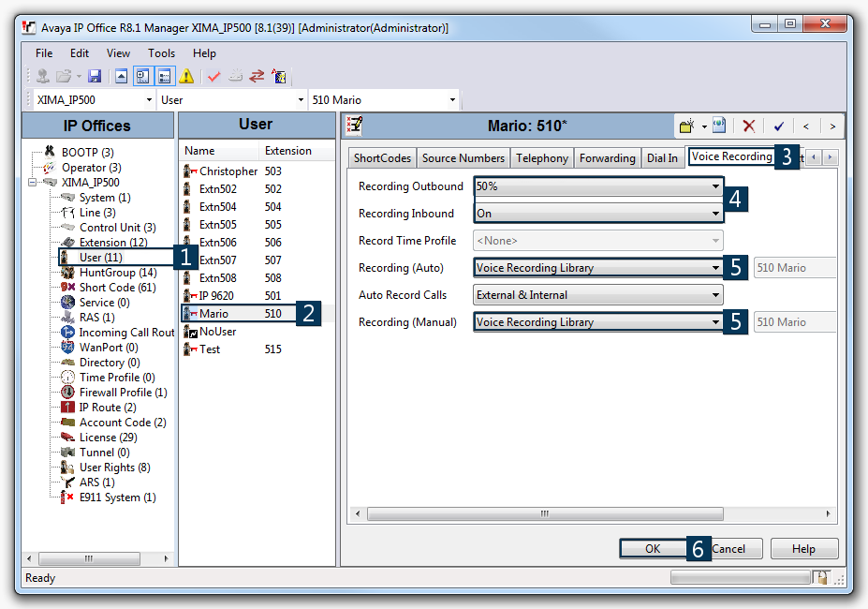Select BOOTP (3) in the tree
This screenshot has width=868, height=609.
[x=87, y=152]
